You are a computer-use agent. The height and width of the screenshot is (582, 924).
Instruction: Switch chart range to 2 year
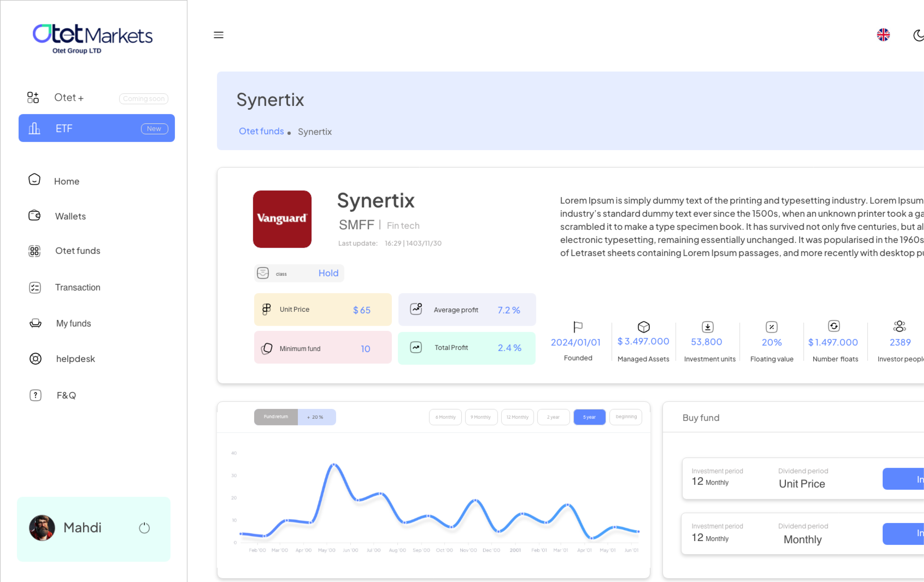553,417
